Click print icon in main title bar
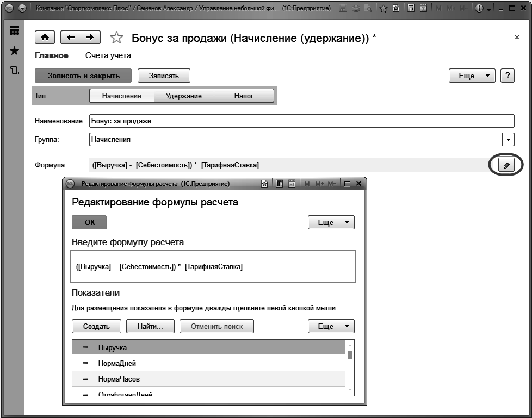Screen dimensions: 532x418 click(356, 9)
